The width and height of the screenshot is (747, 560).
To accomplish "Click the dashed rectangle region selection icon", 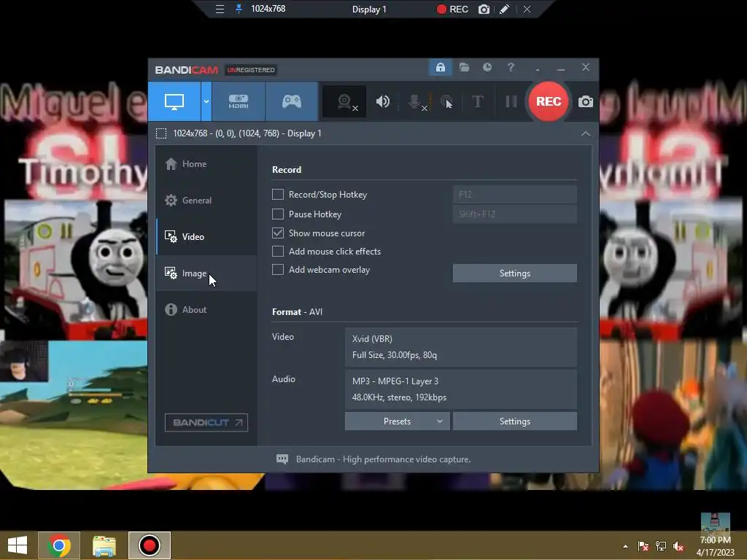I will [x=161, y=133].
